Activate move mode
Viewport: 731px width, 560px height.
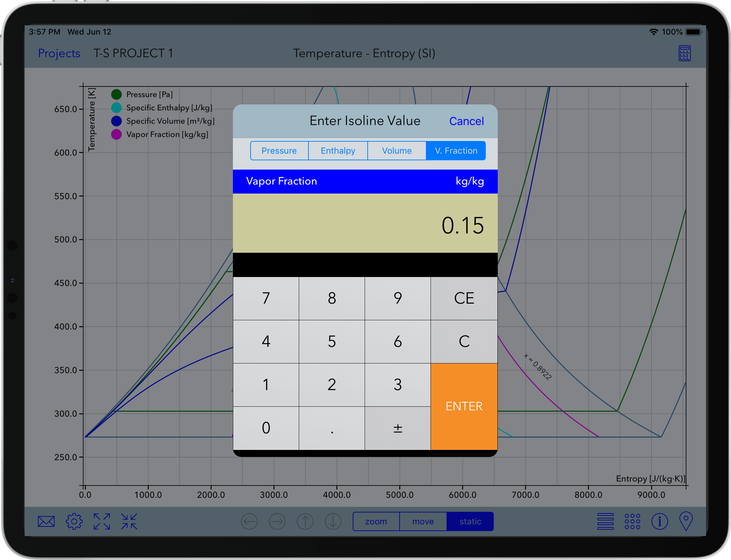pyautogui.click(x=423, y=521)
